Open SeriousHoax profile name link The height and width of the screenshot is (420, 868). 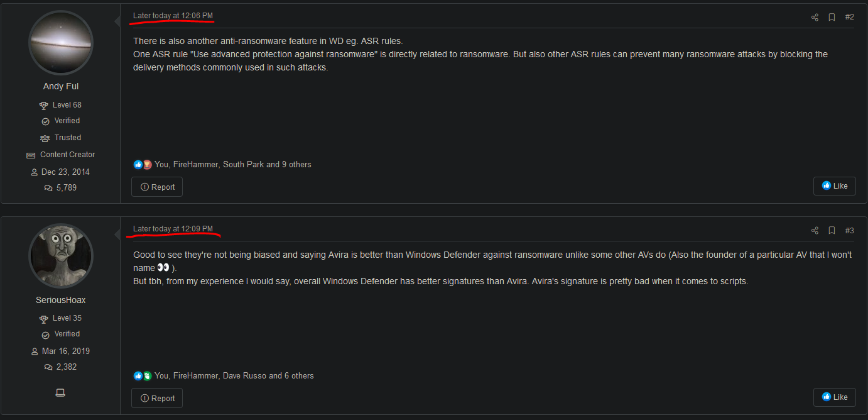click(61, 300)
